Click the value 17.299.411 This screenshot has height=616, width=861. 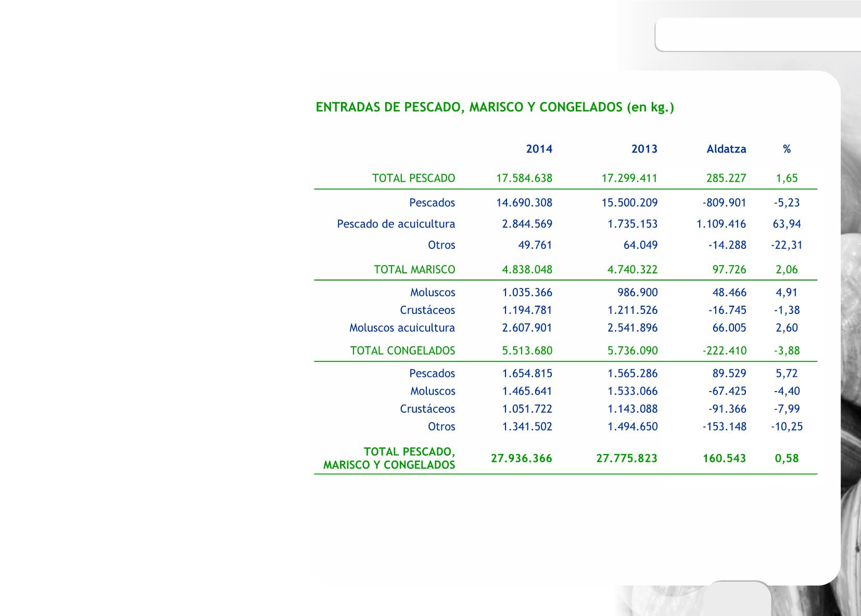click(x=630, y=178)
